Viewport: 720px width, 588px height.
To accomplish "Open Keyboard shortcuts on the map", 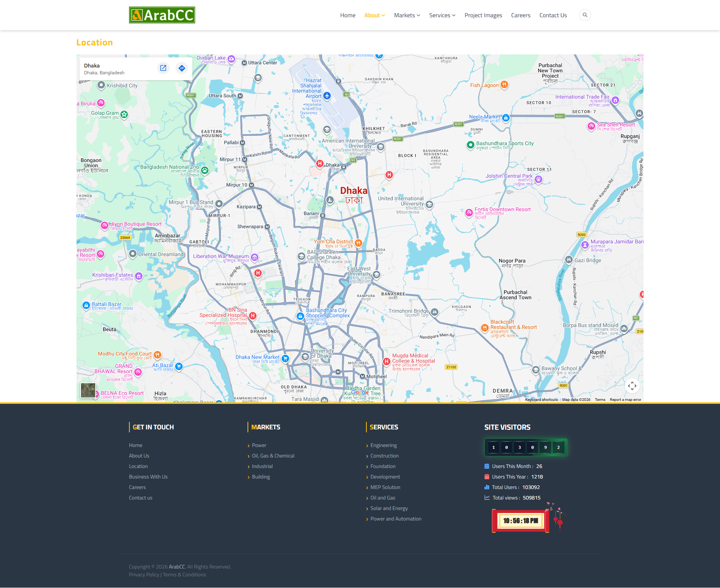I will coord(541,400).
